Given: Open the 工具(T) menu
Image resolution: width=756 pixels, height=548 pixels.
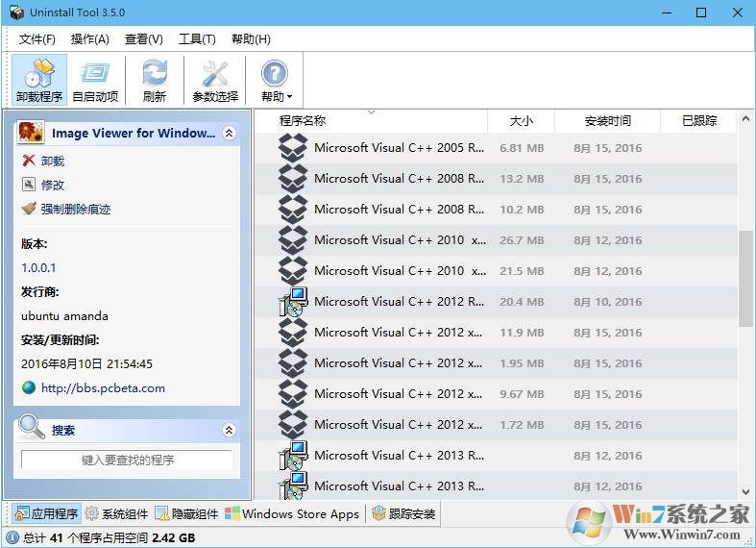Looking at the screenshot, I should (x=197, y=39).
